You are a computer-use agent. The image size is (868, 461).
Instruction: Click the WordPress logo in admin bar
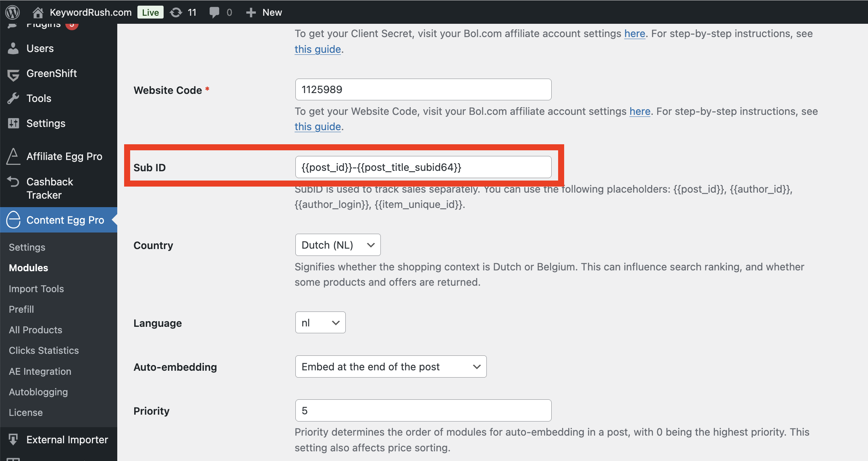click(12, 12)
